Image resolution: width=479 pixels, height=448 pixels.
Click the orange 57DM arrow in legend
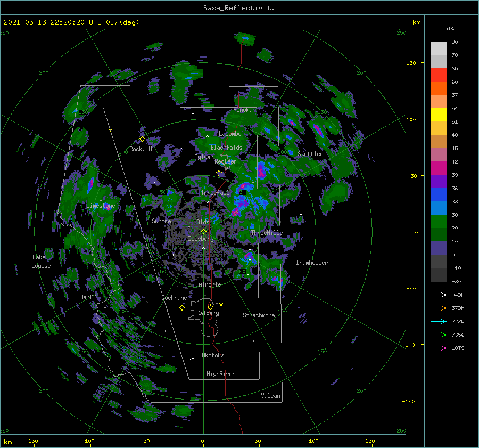[x=439, y=308]
